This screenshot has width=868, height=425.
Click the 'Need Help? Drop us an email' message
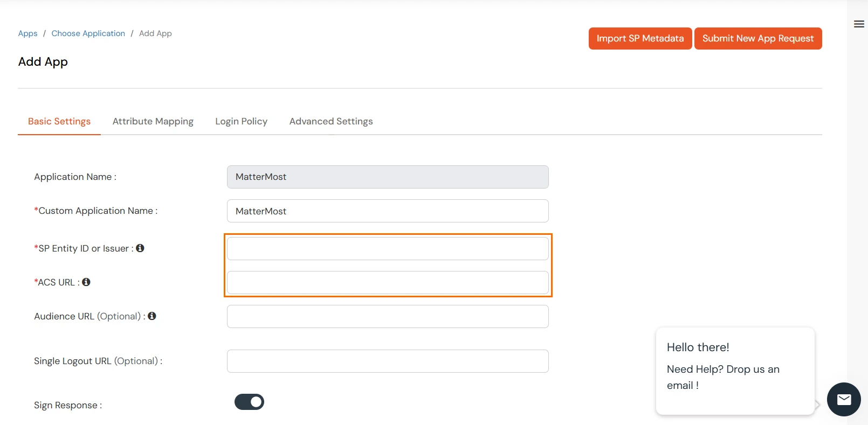point(723,377)
